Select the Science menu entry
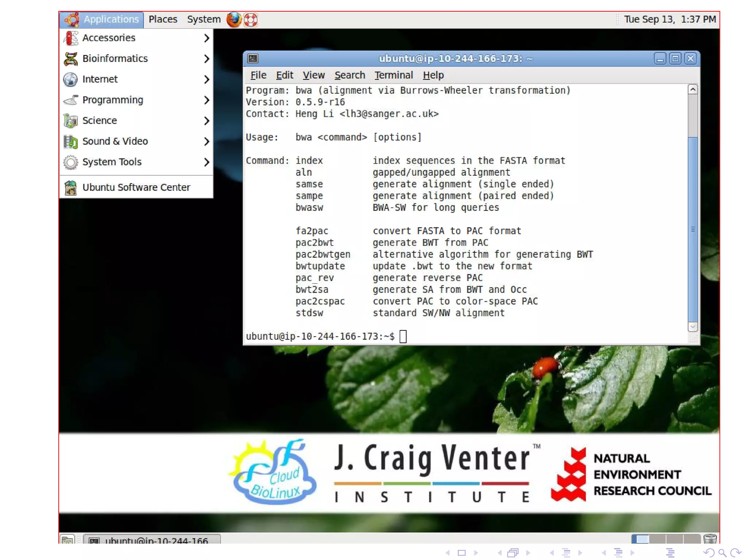 point(136,121)
